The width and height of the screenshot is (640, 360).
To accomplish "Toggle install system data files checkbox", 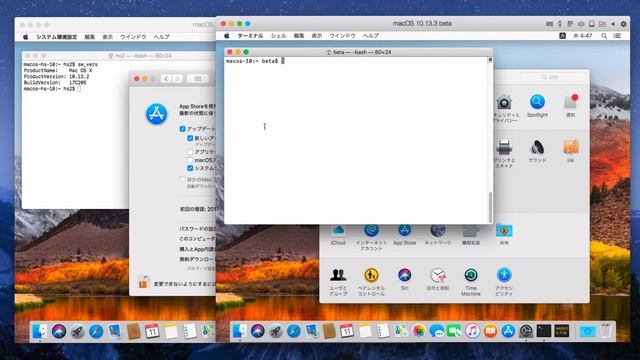I will (190, 168).
